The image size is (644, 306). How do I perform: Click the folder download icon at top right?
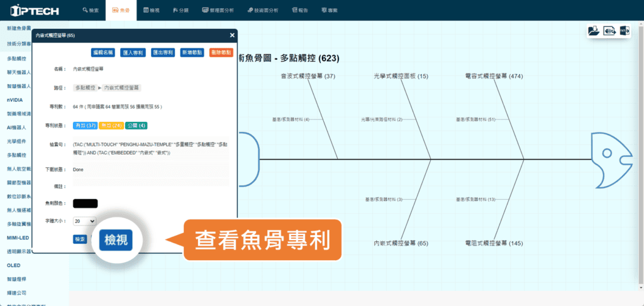593,31
